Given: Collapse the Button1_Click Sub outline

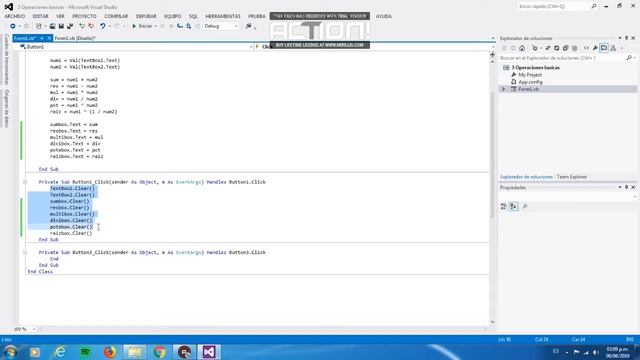Looking at the screenshot, I should 25,182.
